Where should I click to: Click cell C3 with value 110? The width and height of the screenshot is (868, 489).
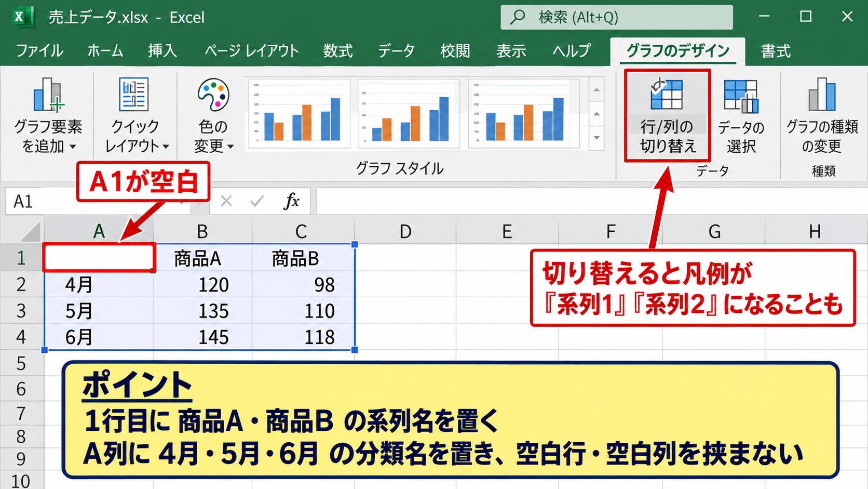(x=303, y=311)
